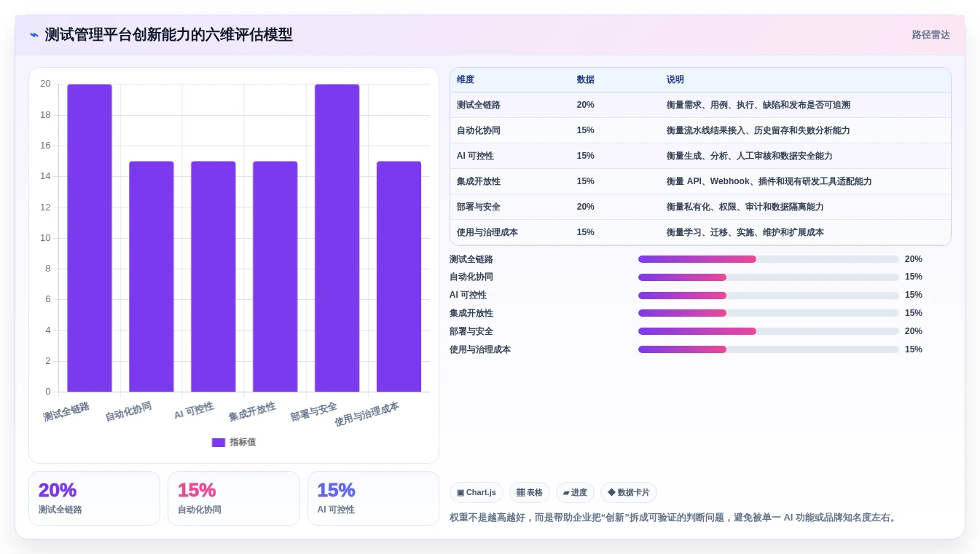Click description 衡量生成、分析、人工审核和数据安全能力
980x554 pixels.
click(749, 156)
